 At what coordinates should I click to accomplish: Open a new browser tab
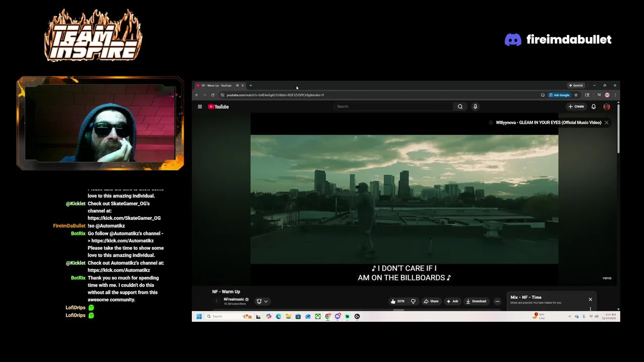coord(251,85)
